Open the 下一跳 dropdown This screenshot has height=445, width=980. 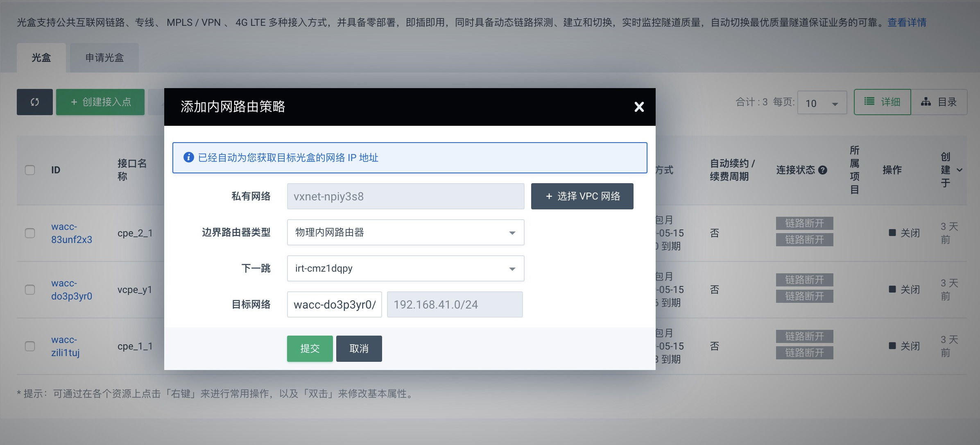coord(405,268)
